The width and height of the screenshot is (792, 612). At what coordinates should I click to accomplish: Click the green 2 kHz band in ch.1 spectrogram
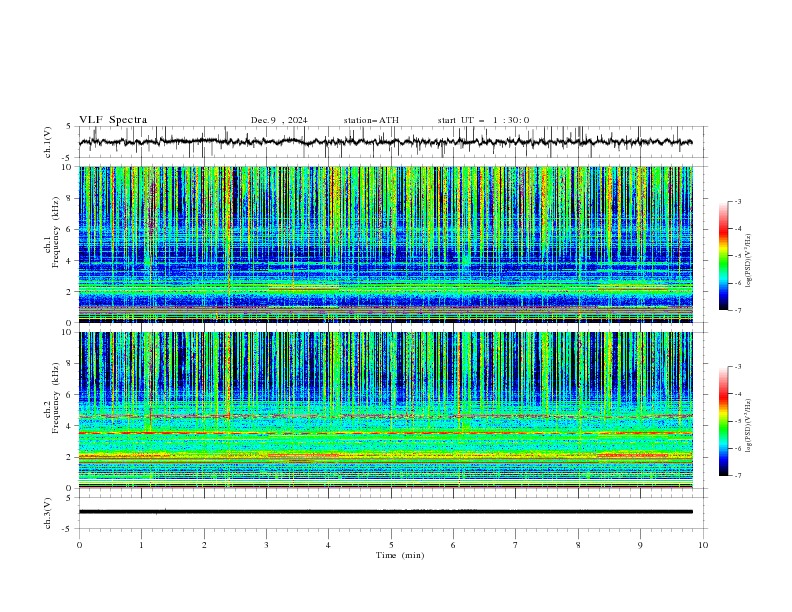tap(385, 288)
